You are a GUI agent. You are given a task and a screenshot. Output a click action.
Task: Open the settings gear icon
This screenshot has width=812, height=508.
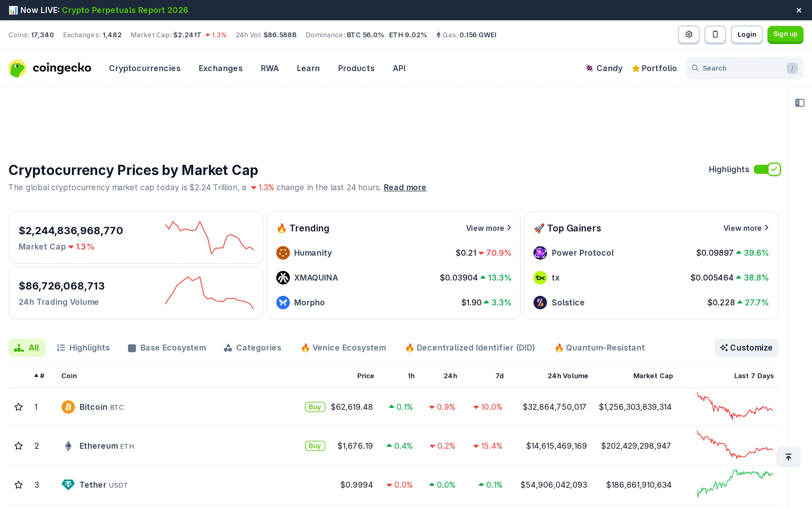tap(689, 35)
